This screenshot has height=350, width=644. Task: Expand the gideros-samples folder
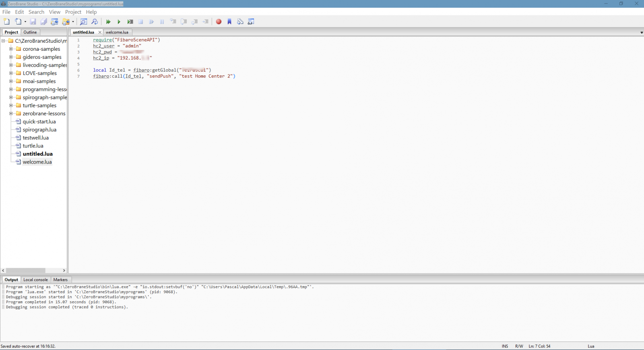(11, 57)
